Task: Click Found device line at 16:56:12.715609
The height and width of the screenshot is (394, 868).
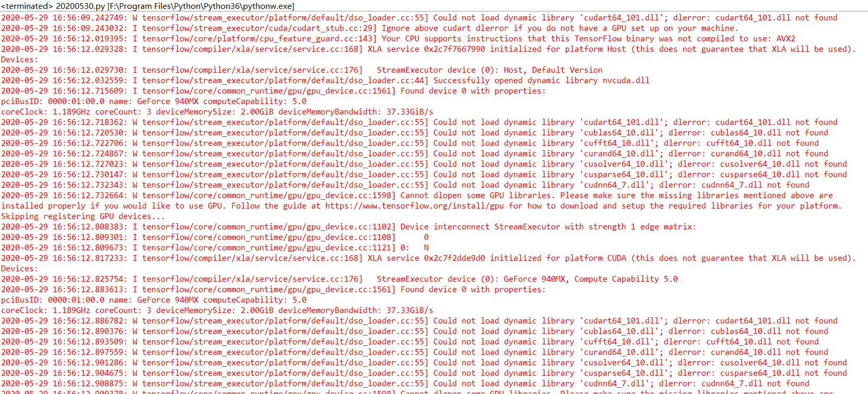Action: coord(273,91)
